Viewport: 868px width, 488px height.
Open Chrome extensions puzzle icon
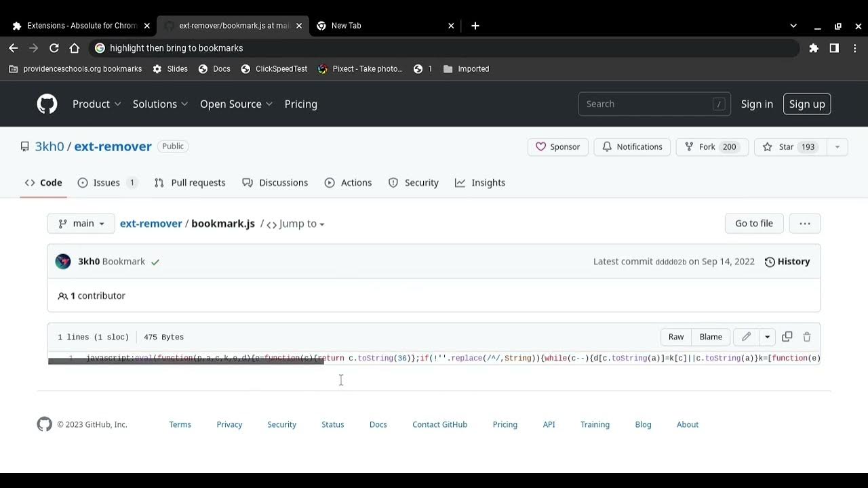pyautogui.click(x=814, y=48)
